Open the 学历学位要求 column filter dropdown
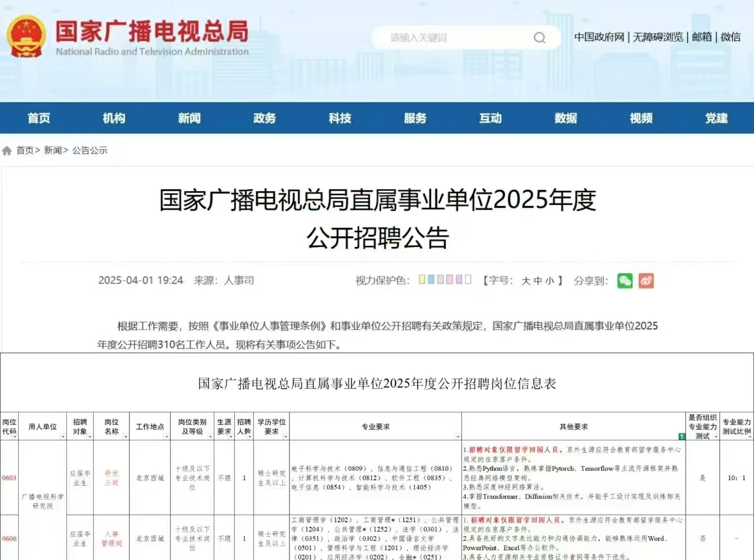Image resolution: width=754 pixels, height=560 pixels. (x=286, y=437)
